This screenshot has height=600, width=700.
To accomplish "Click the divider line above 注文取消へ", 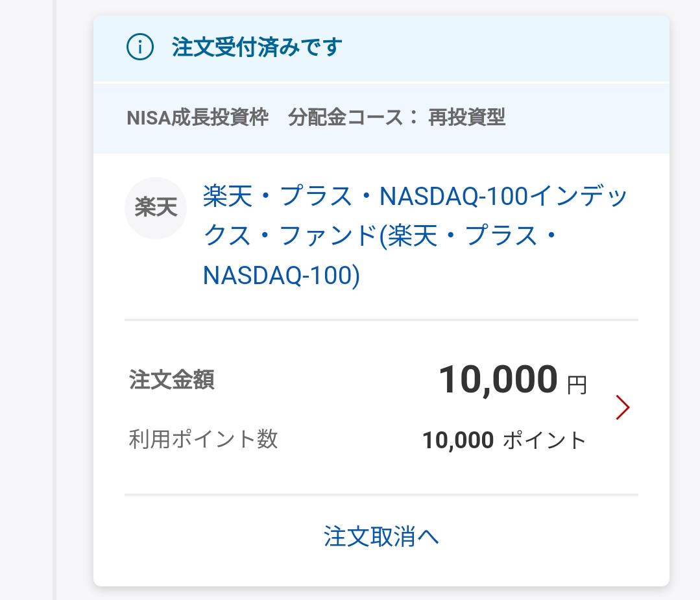I will 381,495.
